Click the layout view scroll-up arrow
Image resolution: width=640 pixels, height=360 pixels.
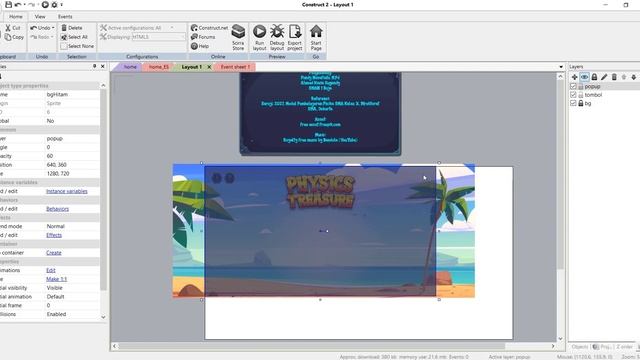point(560,76)
